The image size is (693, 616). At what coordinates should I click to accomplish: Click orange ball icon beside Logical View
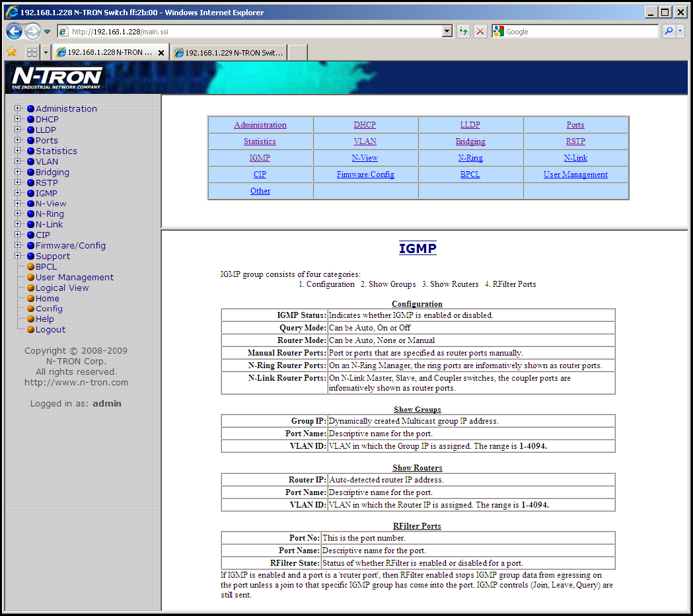point(30,288)
